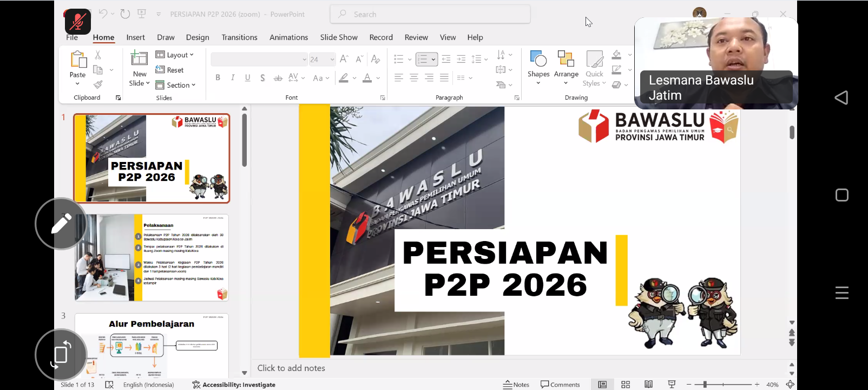The image size is (868, 390).
Task: Decrease font size with smaller A
Action: click(x=359, y=59)
